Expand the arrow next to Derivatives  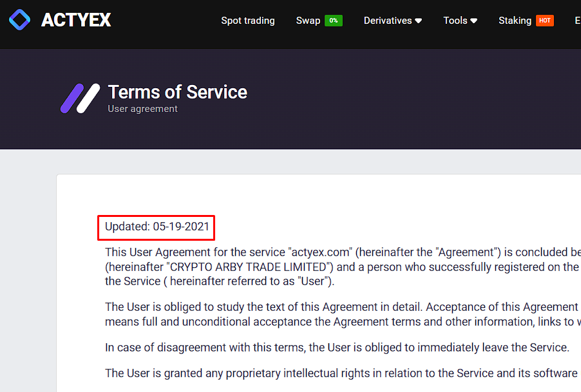419,21
